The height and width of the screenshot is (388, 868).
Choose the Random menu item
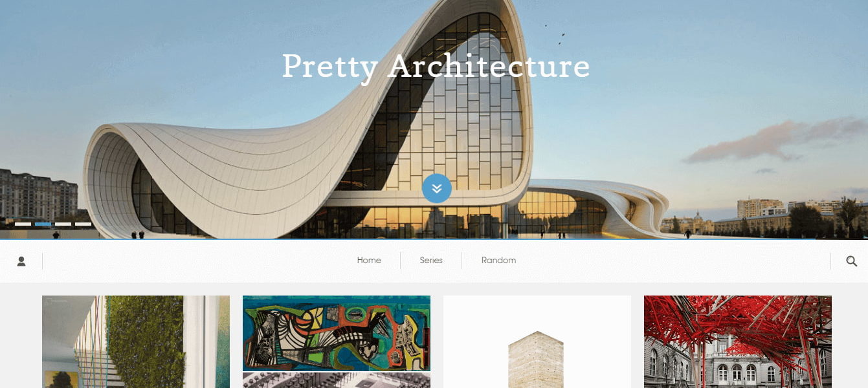pyautogui.click(x=498, y=261)
